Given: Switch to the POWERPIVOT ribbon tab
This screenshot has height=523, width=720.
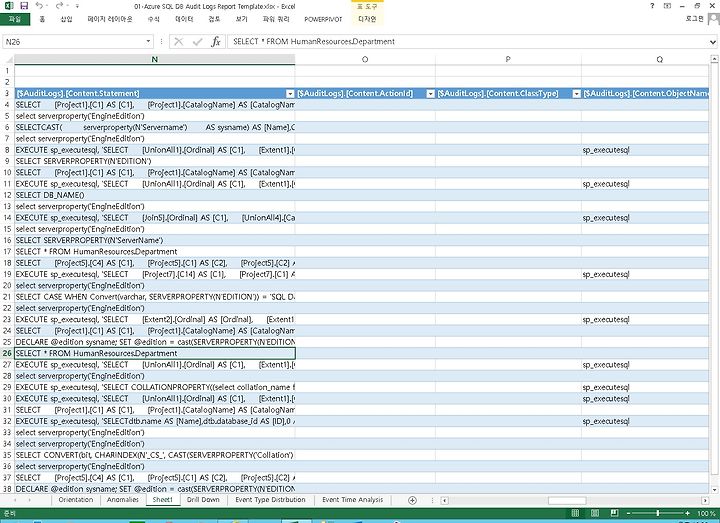Looking at the screenshot, I should point(323,19).
